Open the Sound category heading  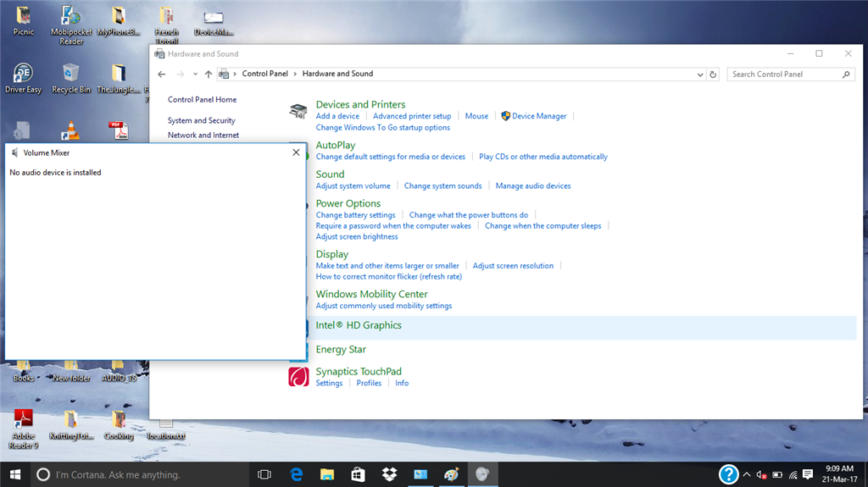[330, 174]
